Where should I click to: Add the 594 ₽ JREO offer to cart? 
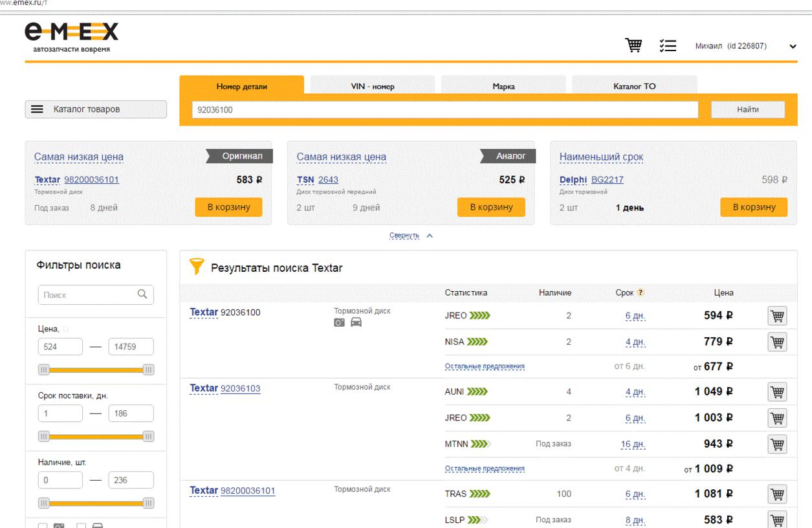(777, 316)
